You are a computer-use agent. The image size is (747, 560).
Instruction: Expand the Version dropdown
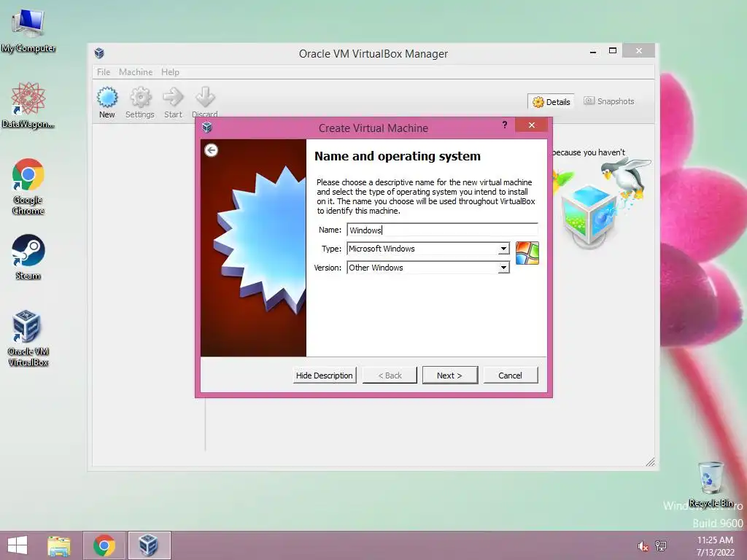[503, 268]
